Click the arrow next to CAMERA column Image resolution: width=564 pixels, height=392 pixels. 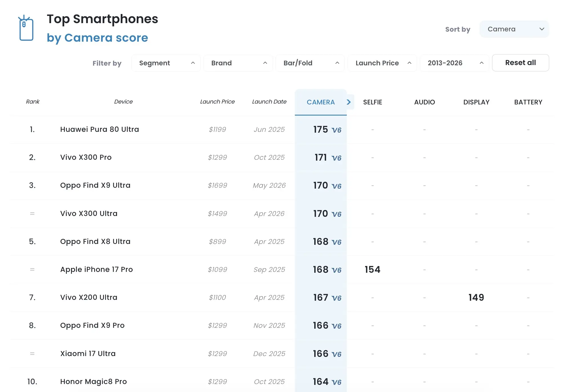[349, 102]
